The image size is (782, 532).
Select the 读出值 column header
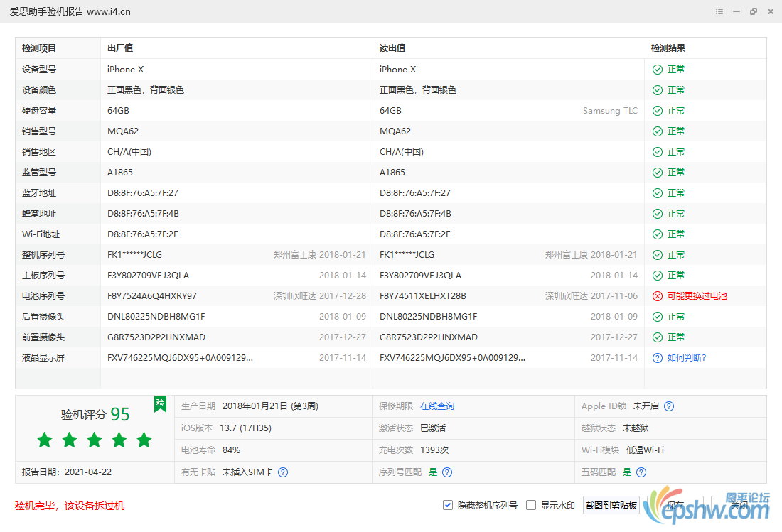pos(392,48)
